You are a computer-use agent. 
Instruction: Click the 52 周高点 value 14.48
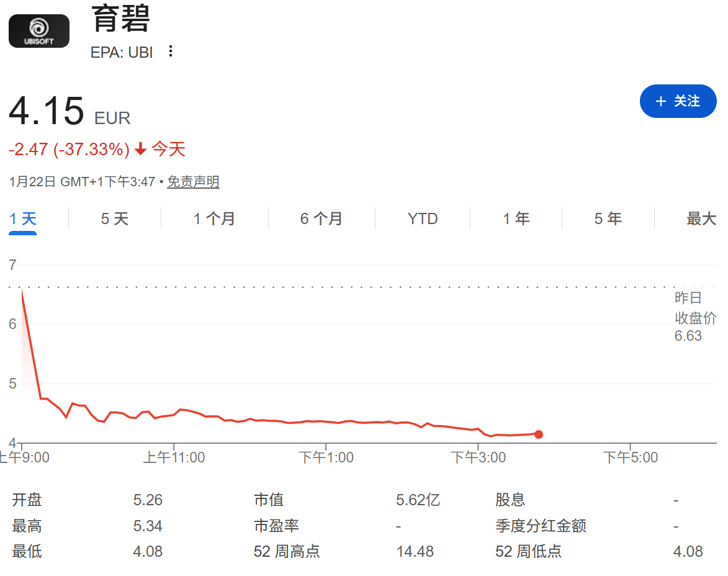[x=415, y=551]
